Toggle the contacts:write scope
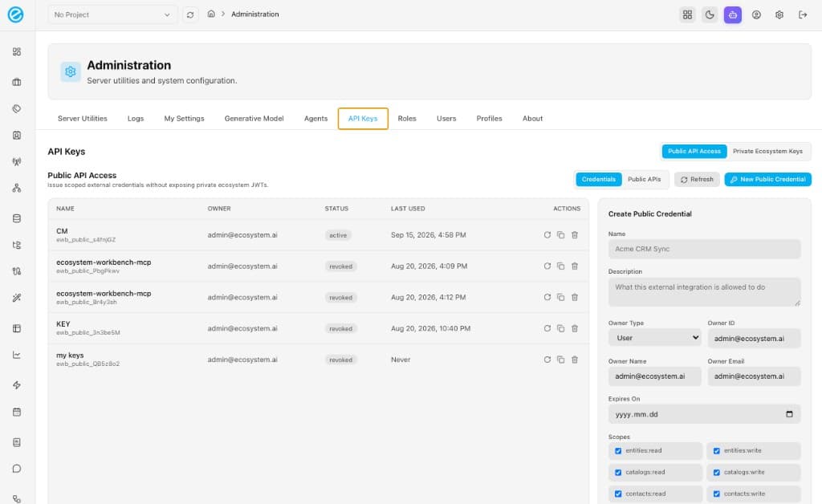Screen dimensions: 822x504 pos(717,494)
